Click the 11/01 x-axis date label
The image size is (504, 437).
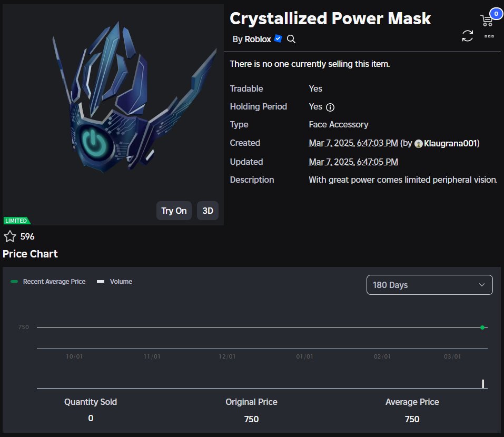pos(152,356)
